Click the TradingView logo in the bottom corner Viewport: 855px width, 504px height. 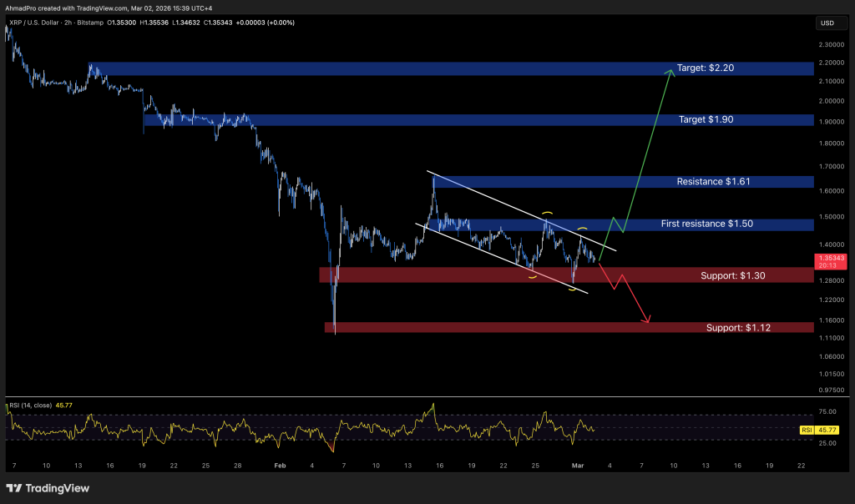pos(48,488)
